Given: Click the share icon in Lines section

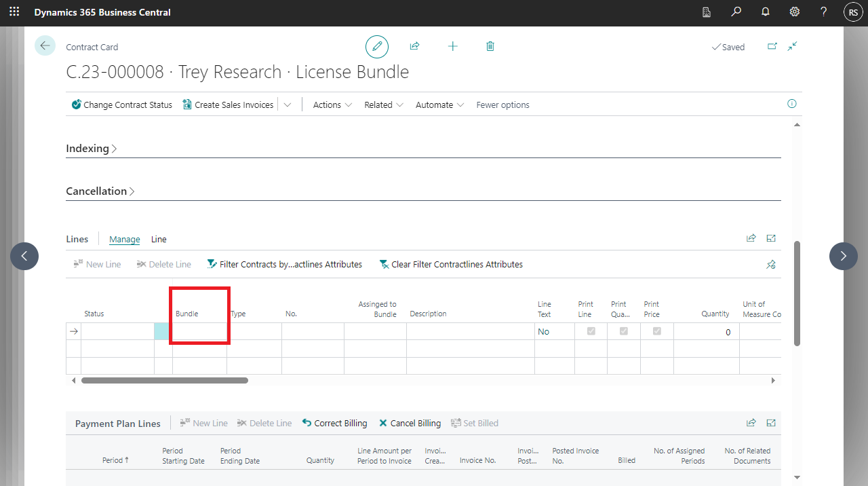Looking at the screenshot, I should 751,238.
